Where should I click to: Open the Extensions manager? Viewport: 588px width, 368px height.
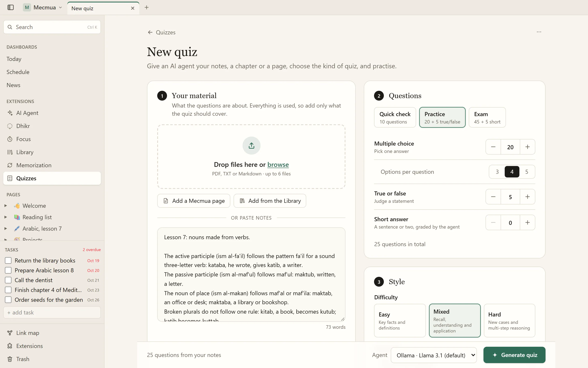pyautogui.click(x=52, y=346)
